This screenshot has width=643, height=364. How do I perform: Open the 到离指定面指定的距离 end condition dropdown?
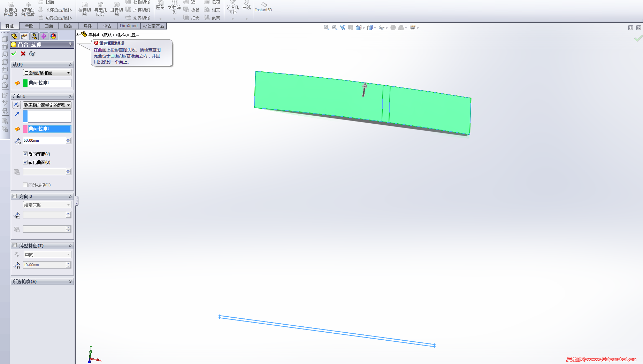[47, 105]
